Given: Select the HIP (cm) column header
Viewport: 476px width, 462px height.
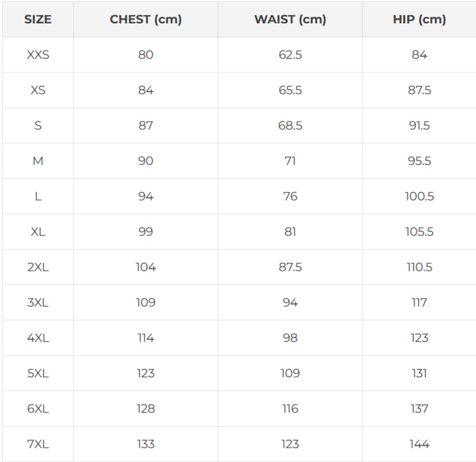Looking at the screenshot, I should coord(419,20).
